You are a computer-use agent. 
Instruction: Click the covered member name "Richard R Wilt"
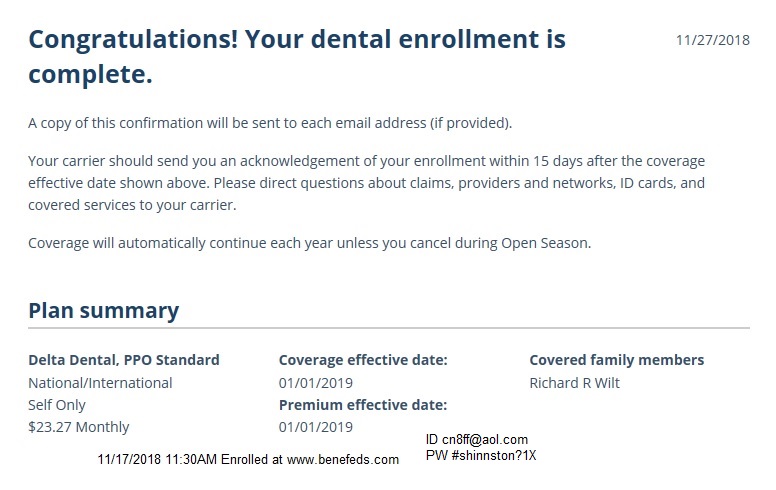(x=574, y=383)
